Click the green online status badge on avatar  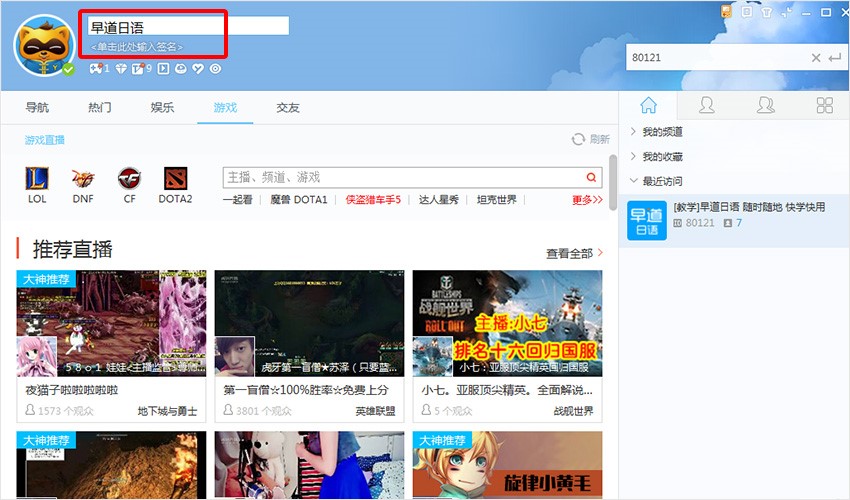click(x=68, y=69)
